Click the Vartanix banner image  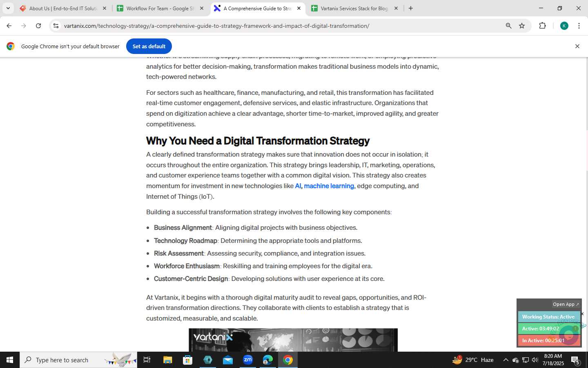click(293, 340)
